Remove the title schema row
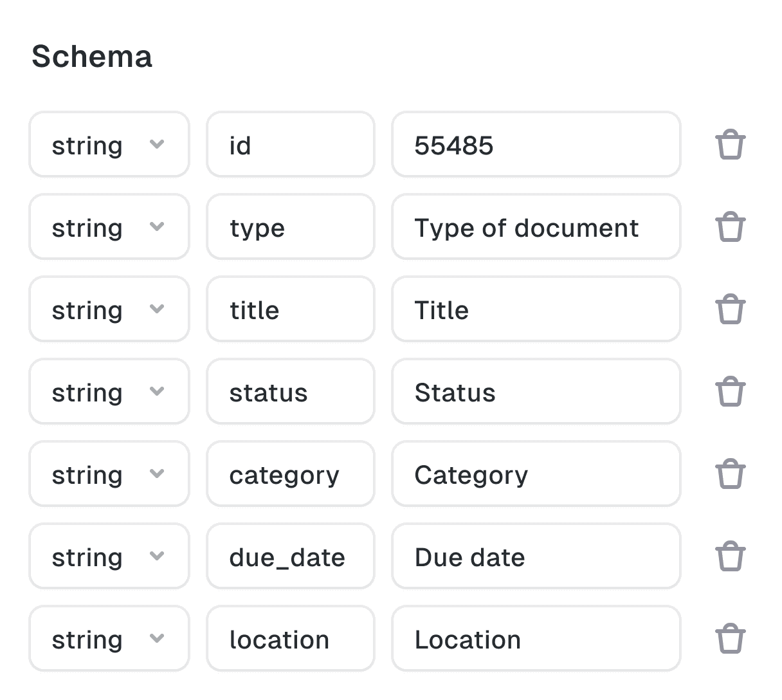The image size is (782, 700). pyautogui.click(x=730, y=309)
